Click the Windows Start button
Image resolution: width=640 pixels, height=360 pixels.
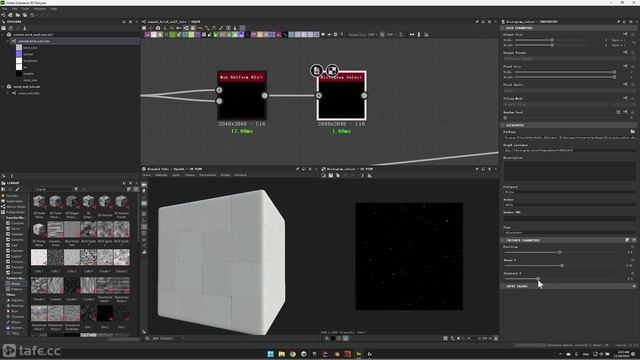pos(270,354)
